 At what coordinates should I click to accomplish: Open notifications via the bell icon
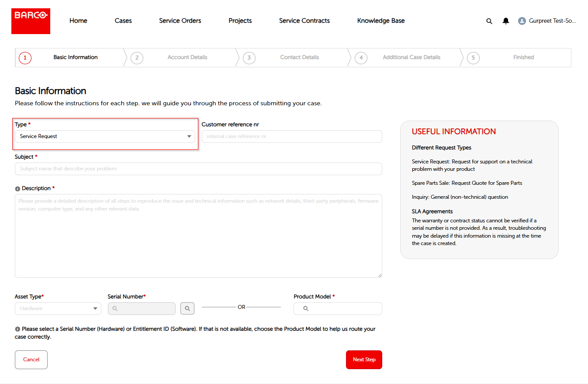505,21
